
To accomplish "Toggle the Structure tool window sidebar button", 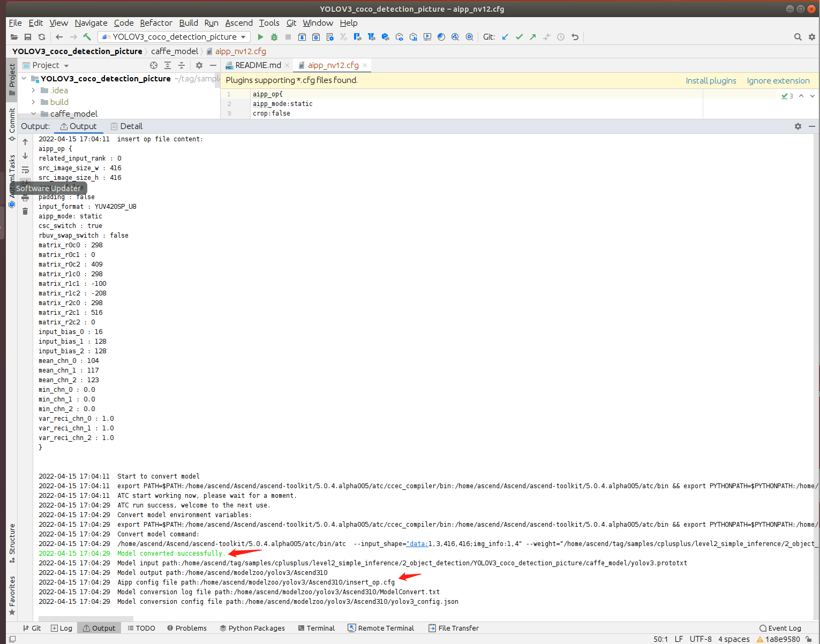I will coord(12,543).
